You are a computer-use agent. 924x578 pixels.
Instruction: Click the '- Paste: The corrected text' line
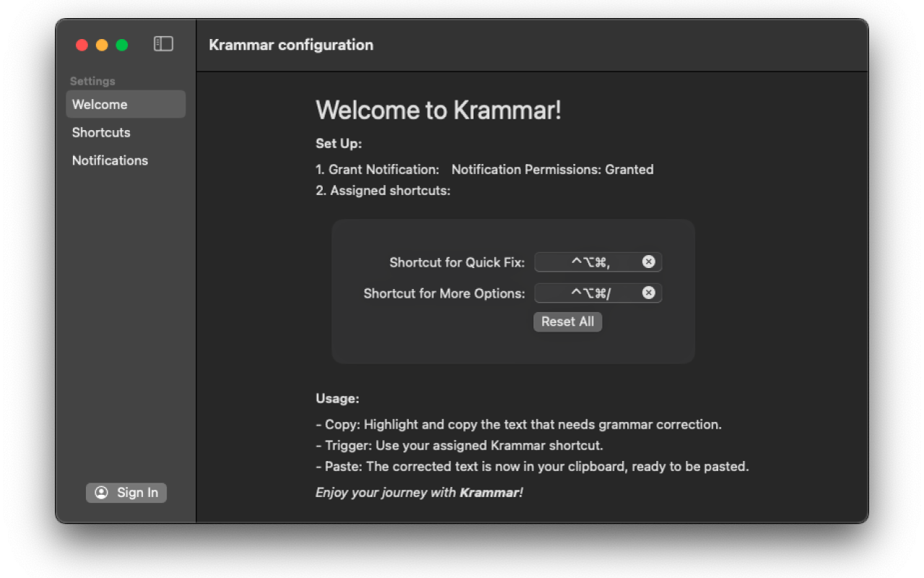point(532,467)
